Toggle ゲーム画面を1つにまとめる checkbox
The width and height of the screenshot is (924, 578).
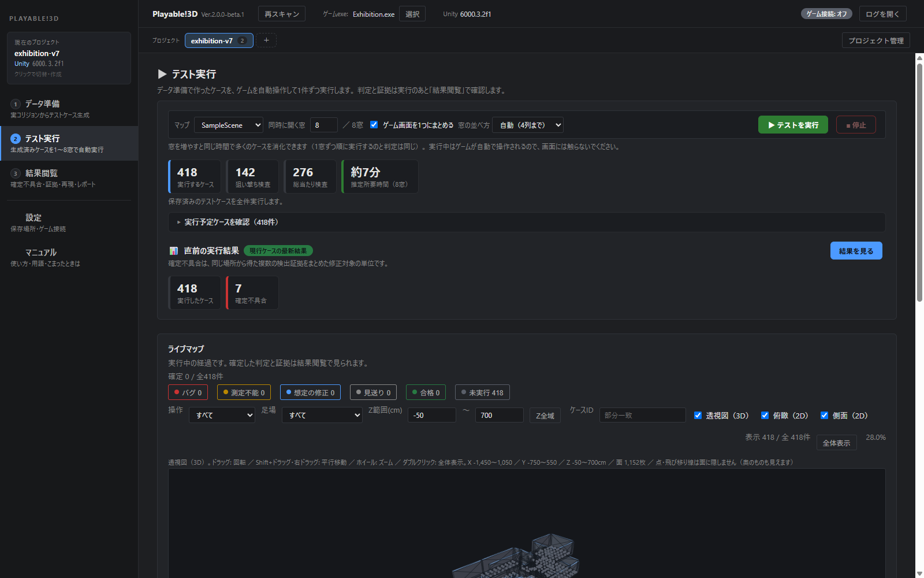tap(374, 125)
